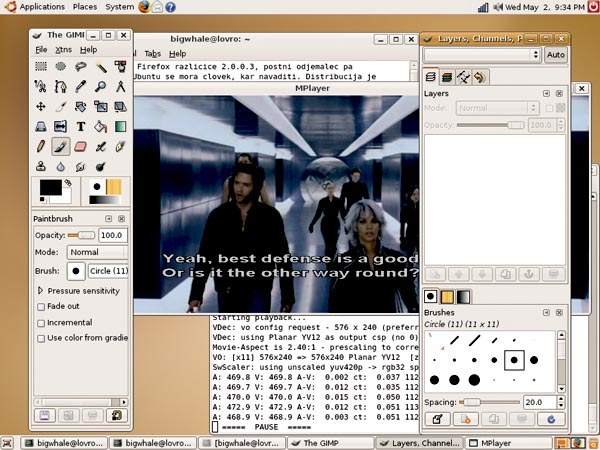
Task: Open GIMP File menu
Action: click(x=41, y=50)
